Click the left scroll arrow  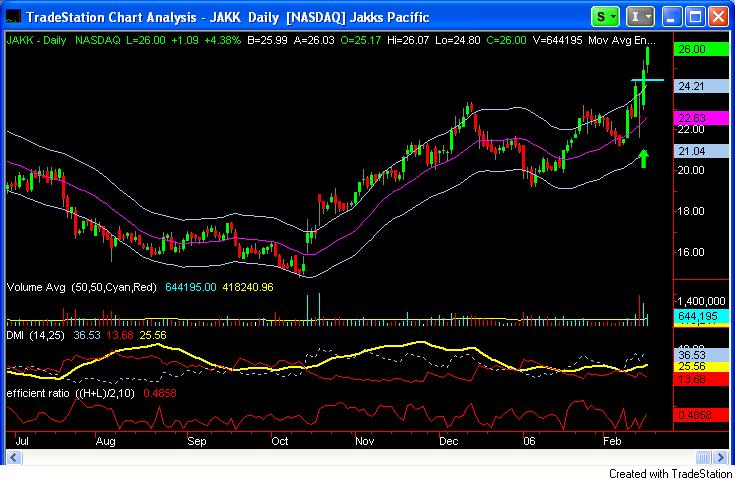pyautogui.click(x=14, y=457)
